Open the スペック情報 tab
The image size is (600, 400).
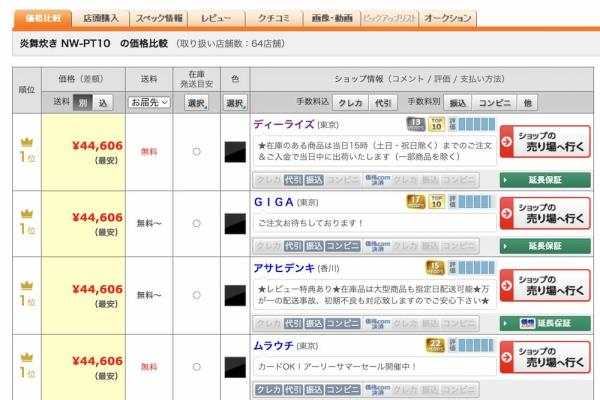tap(159, 18)
